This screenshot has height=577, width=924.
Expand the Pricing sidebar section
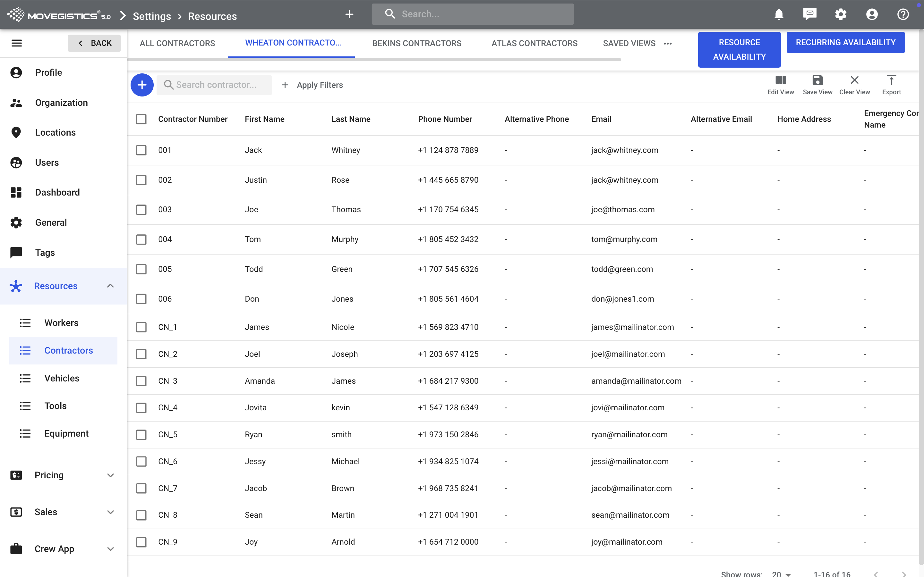(110, 475)
